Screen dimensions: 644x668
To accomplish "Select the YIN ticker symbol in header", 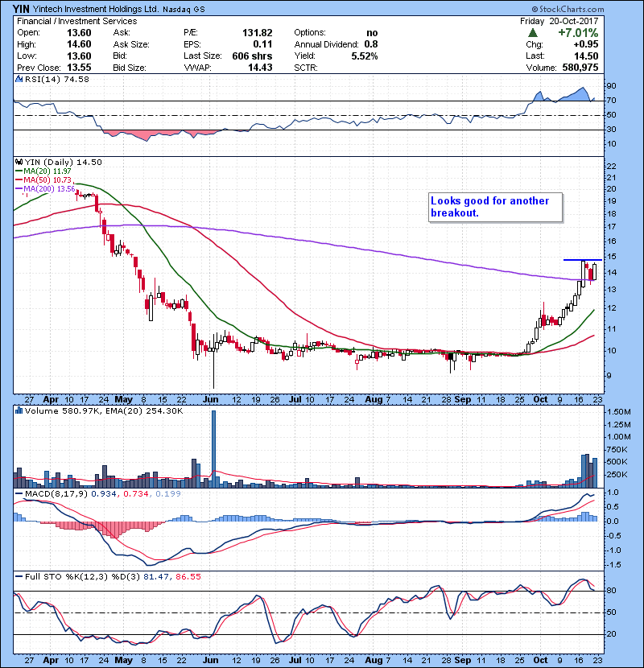I will click(x=20, y=9).
